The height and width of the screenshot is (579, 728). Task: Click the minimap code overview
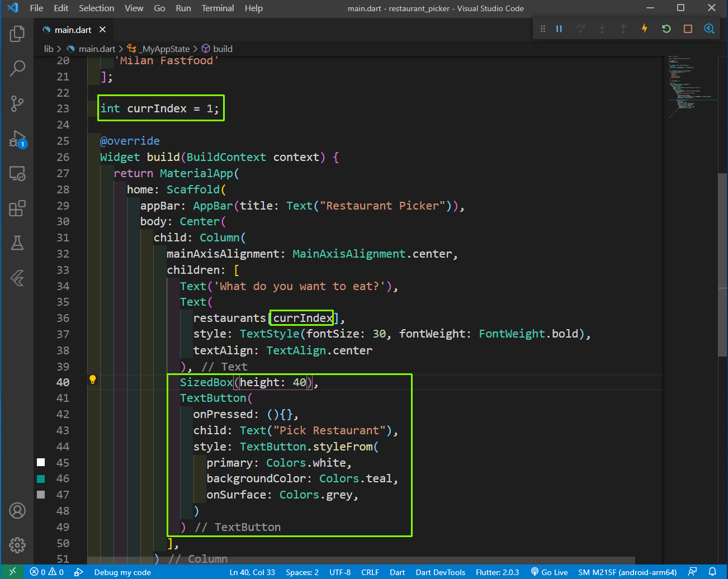[691, 87]
